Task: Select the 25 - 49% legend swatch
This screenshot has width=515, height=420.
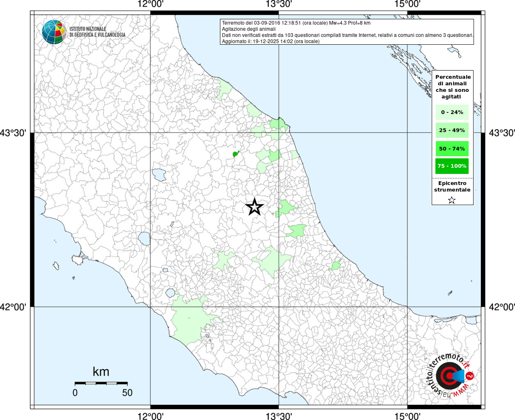Action: click(452, 130)
